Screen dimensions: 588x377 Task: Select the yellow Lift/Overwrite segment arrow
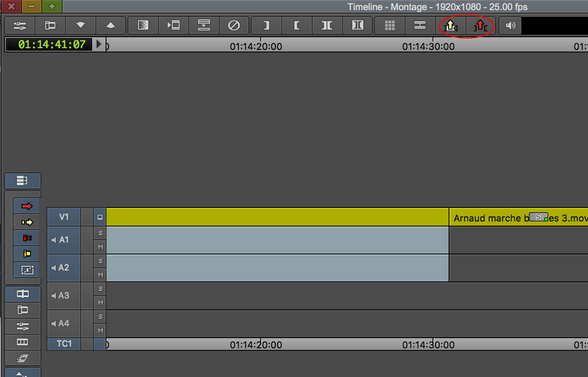27,222
